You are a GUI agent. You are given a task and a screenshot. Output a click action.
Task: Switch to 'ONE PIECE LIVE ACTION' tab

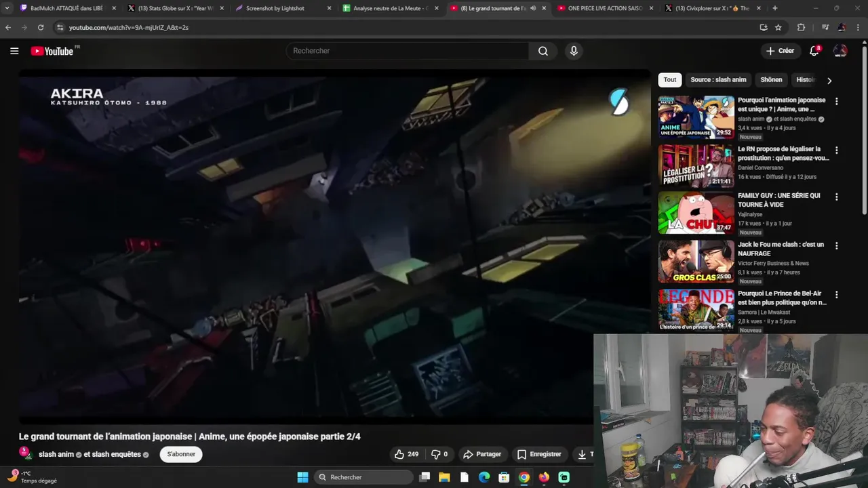click(x=604, y=8)
